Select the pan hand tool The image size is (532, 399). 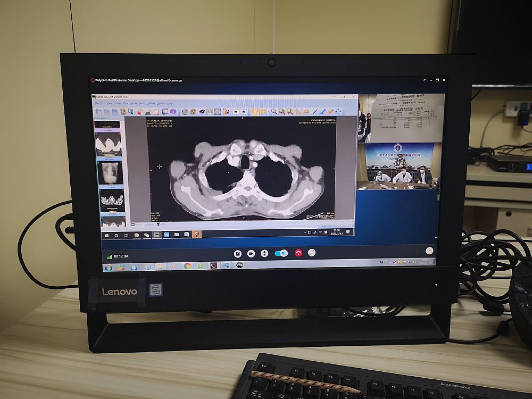(x=255, y=111)
